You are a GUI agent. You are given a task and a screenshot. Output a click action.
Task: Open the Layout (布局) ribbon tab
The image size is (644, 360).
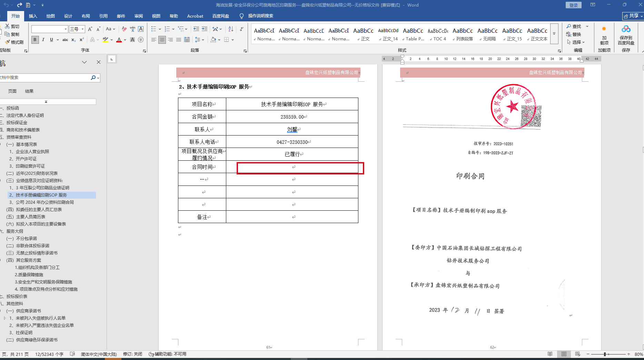tap(86, 16)
